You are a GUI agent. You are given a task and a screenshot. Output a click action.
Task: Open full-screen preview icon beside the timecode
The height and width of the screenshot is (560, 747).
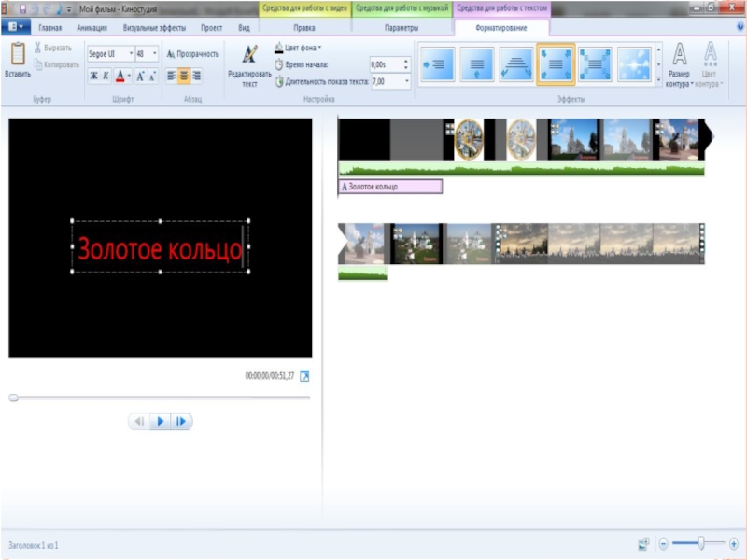click(x=303, y=376)
